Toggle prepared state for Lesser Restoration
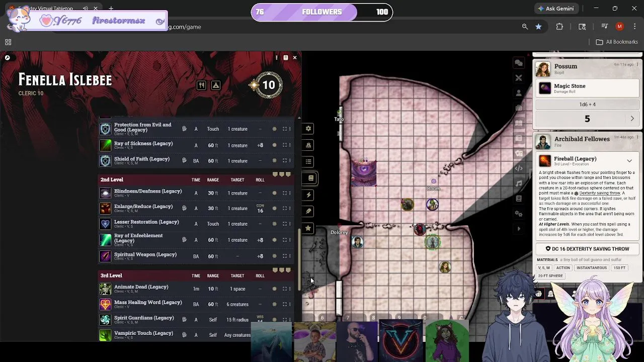Screen dimensions: 644x362 tap(274, 224)
